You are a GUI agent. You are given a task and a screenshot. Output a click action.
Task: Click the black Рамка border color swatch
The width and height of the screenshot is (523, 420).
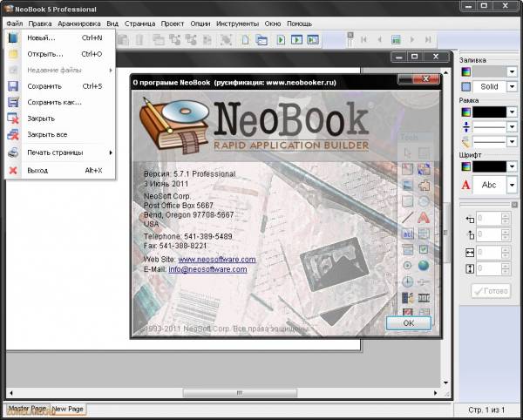point(489,112)
